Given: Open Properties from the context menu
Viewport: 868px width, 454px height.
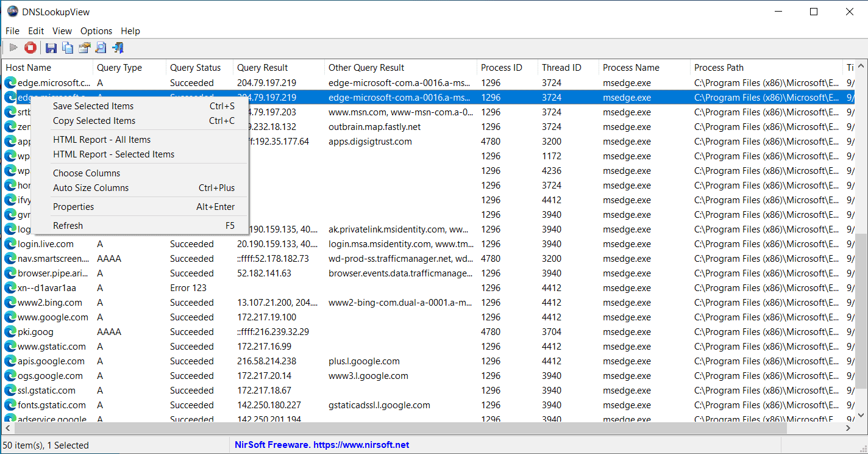Looking at the screenshot, I should 140,207.
